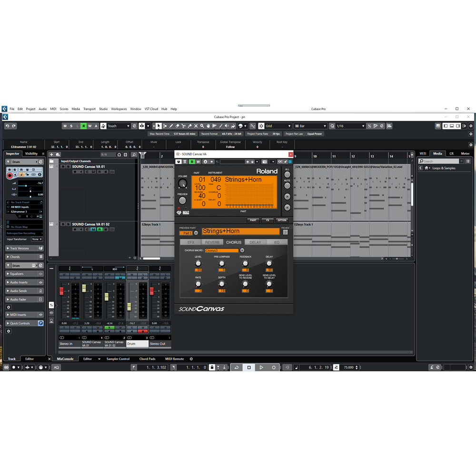The image size is (476, 476).
Task: Select the Play speaker tool
Action: [x=227, y=126]
